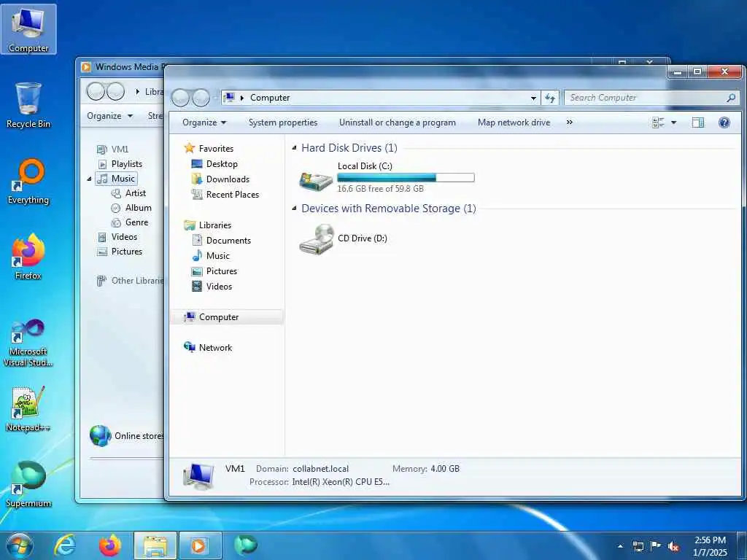Open Firefox from the taskbar
The height and width of the screenshot is (560, 747).
point(109,545)
